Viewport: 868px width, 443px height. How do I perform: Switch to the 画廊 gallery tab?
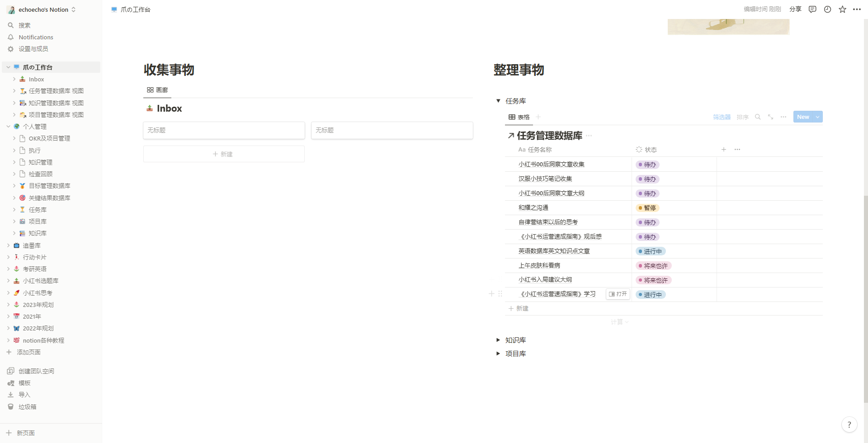[157, 90]
